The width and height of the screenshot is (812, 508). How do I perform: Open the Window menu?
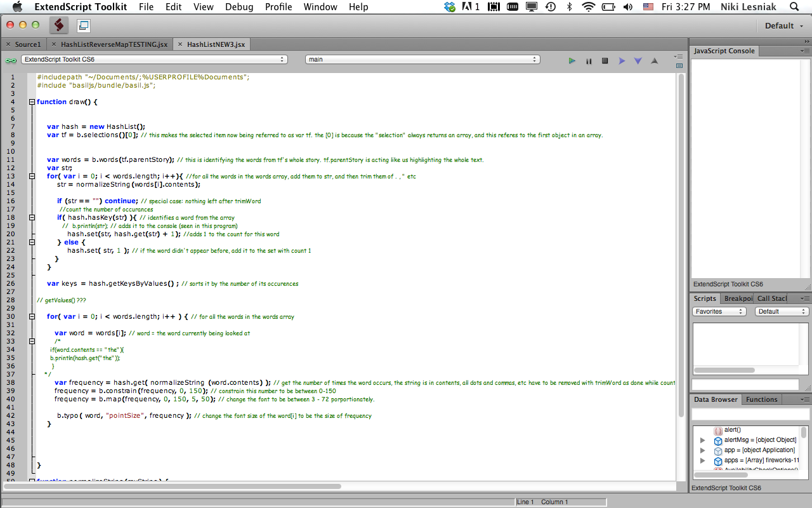tap(320, 7)
